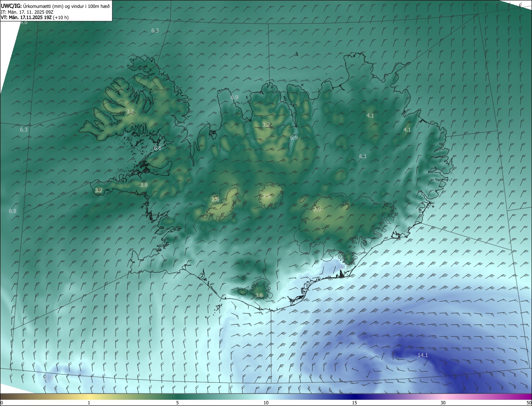
Task: Pick the yellow colorbar segment above 1
Action: pyautogui.click(x=89, y=396)
